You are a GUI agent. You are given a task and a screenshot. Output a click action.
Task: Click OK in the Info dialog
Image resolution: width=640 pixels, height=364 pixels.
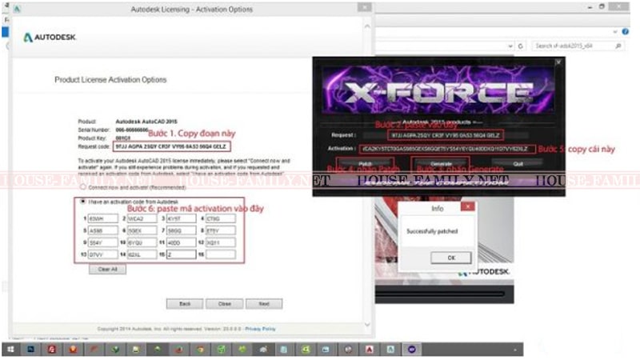[451, 258]
